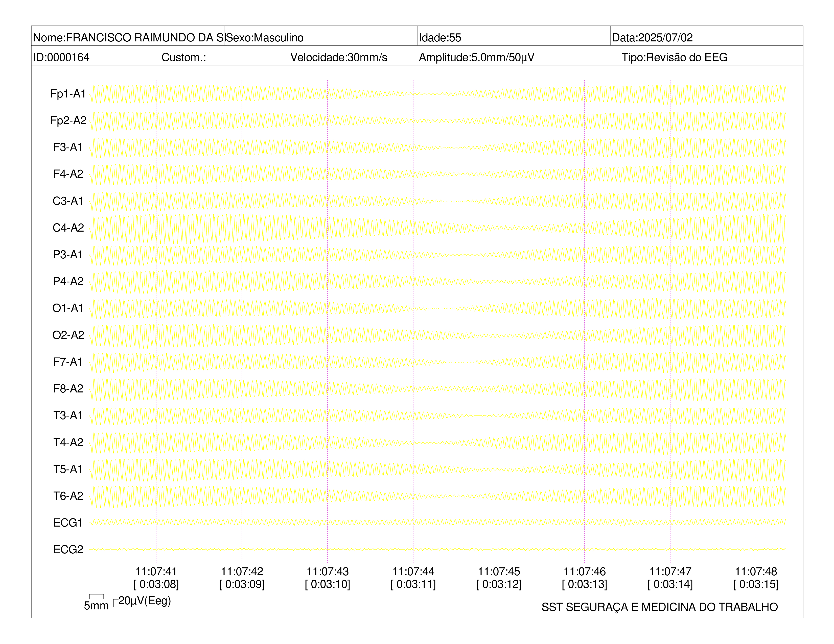Select the C3-A1 channel label
834x644 pixels.
[x=68, y=201]
